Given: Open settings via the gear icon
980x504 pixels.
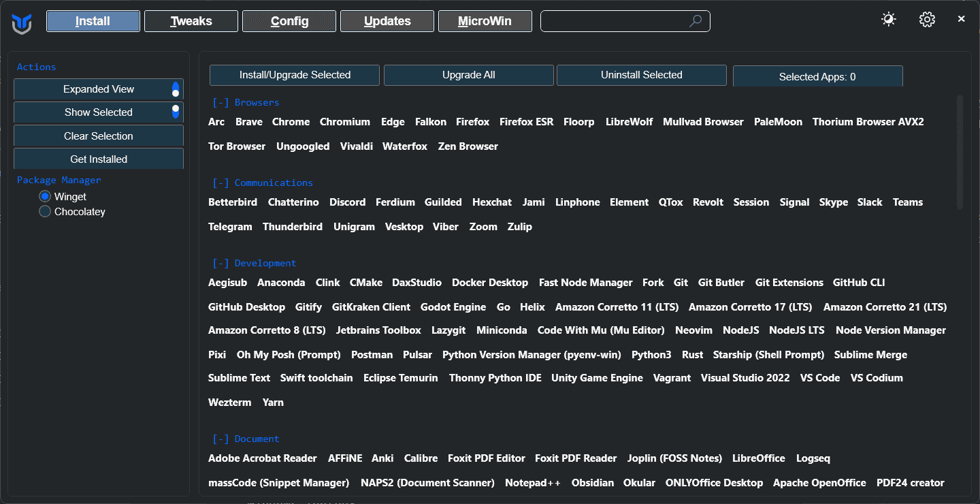Looking at the screenshot, I should [x=927, y=20].
